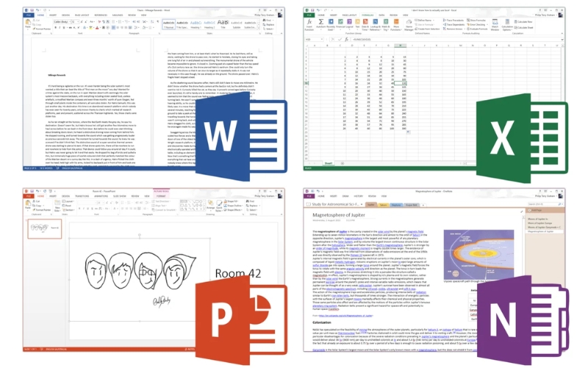Screen dimensions: 588x368
Task: Open Lookup & Reference functions in Excel
Action: tap(376, 24)
